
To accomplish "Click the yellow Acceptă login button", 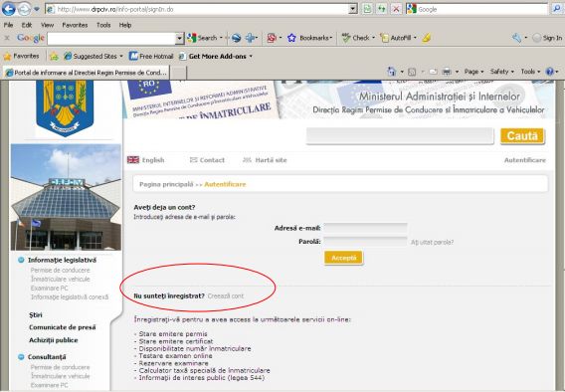I will pos(344,258).
